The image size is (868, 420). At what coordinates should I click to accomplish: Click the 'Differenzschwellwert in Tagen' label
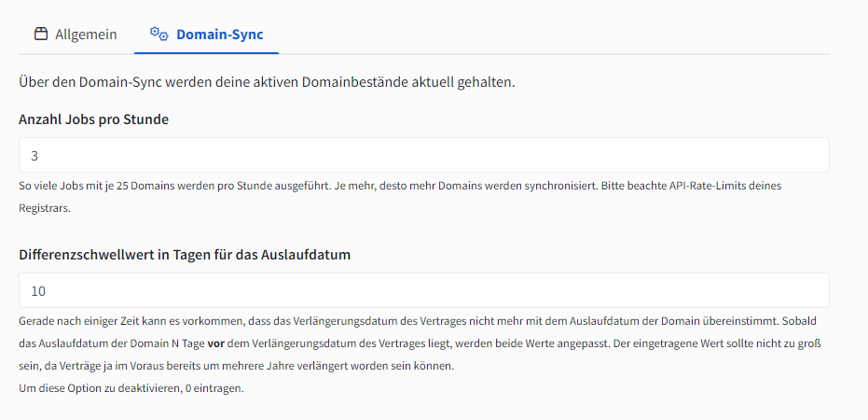185,254
